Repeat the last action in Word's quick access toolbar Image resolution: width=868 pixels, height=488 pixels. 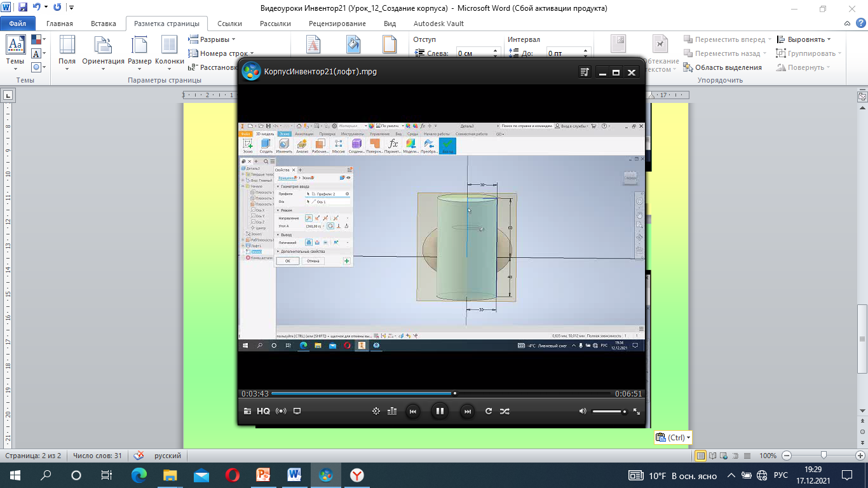(x=57, y=8)
